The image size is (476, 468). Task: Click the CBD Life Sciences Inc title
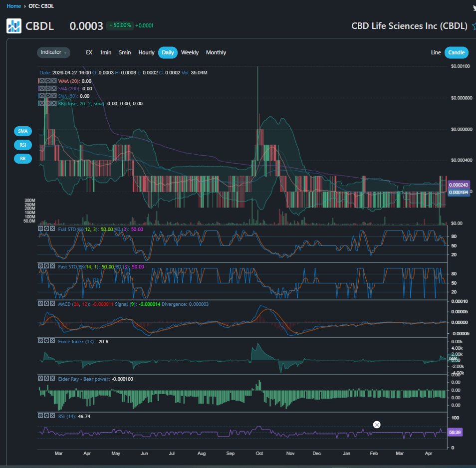pyautogui.click(x=409, y=26)
